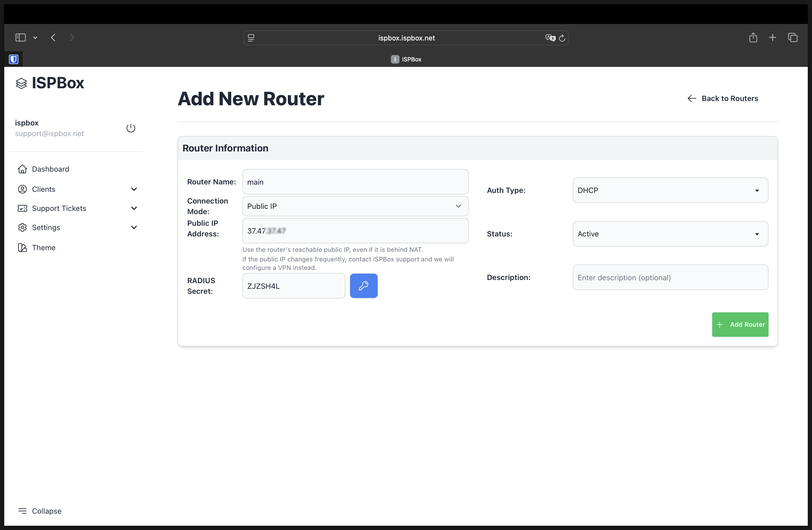Open the Connection Mode dropdown
The image size is (812, 530).
355,206
